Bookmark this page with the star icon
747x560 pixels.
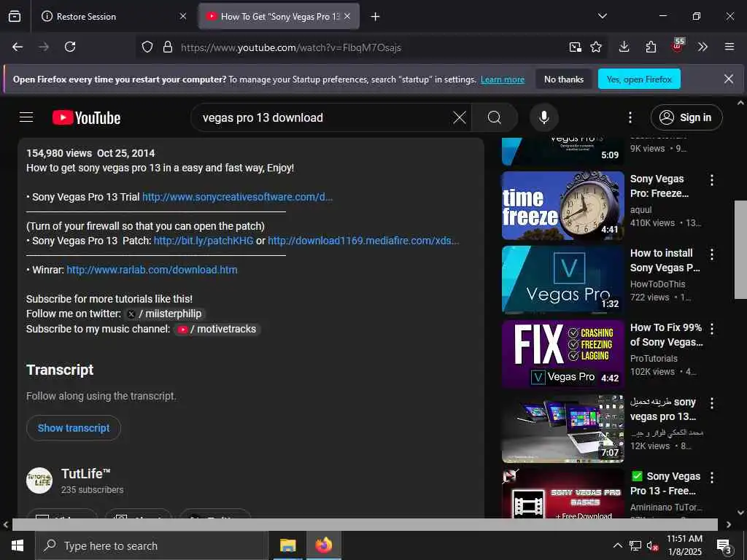coord(596,47)
